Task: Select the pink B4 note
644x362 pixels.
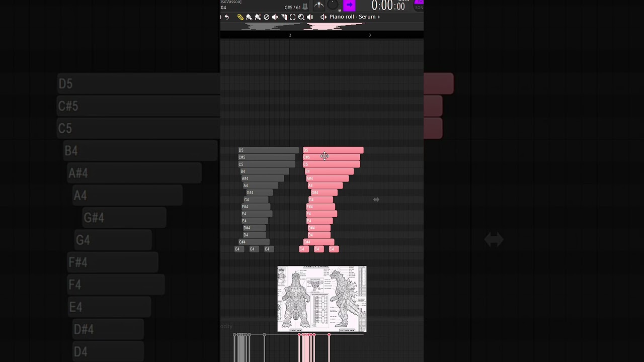Action: (x=329, y=171)
